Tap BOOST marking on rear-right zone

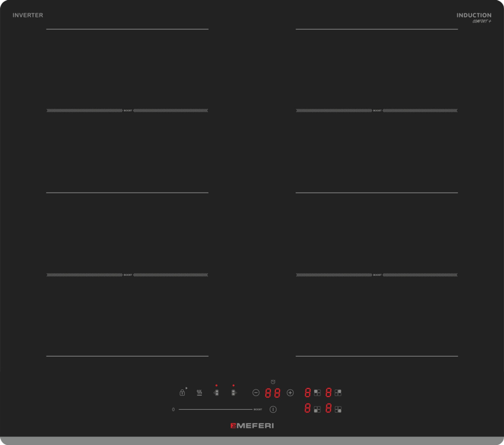tap(377, 110)
